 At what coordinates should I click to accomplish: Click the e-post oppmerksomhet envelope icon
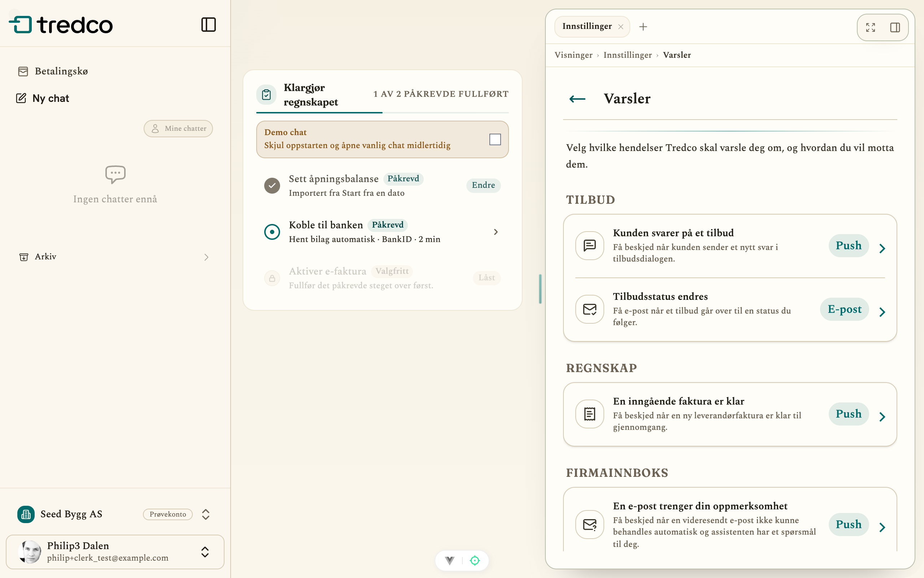[589, 525]
